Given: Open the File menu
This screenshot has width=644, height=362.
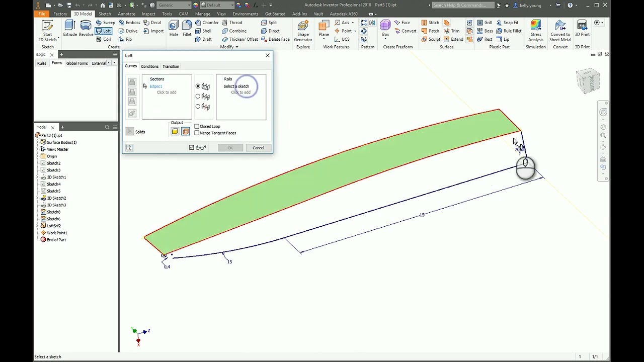Looking at the screenshot, I should point(41,14).
